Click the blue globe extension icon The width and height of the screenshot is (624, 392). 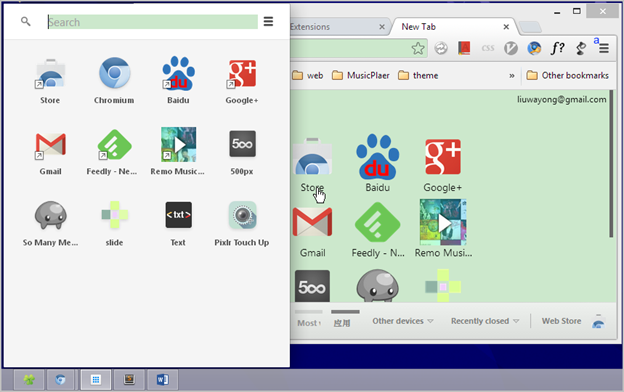click(x=534, y=49)
